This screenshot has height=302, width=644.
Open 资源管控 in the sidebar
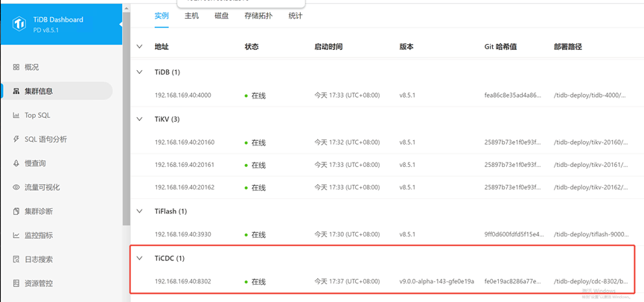39,283
